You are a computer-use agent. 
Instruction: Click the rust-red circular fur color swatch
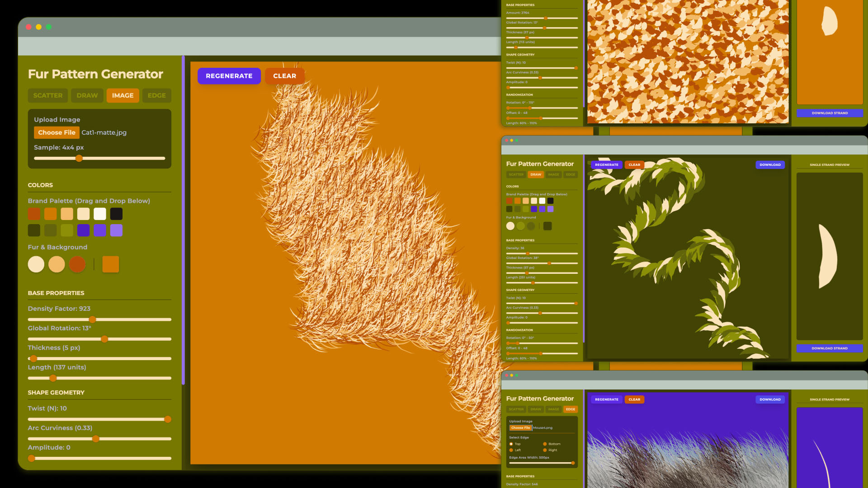pos(77,264)
